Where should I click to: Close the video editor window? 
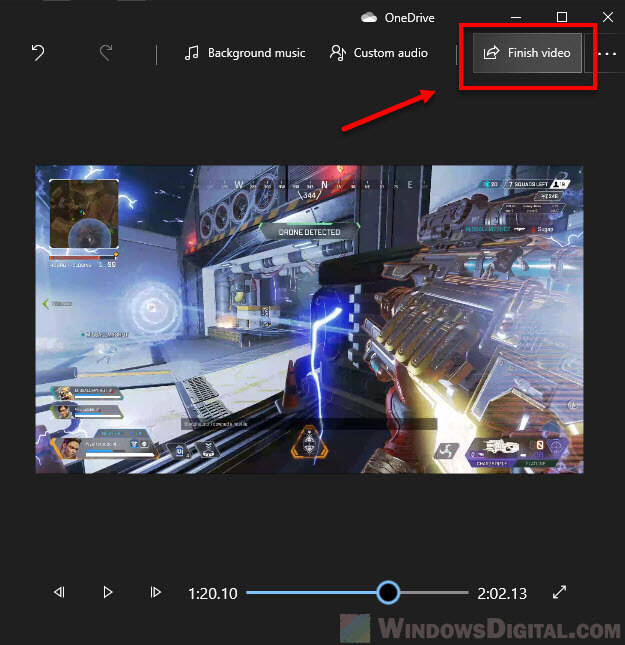click(608, 17)
